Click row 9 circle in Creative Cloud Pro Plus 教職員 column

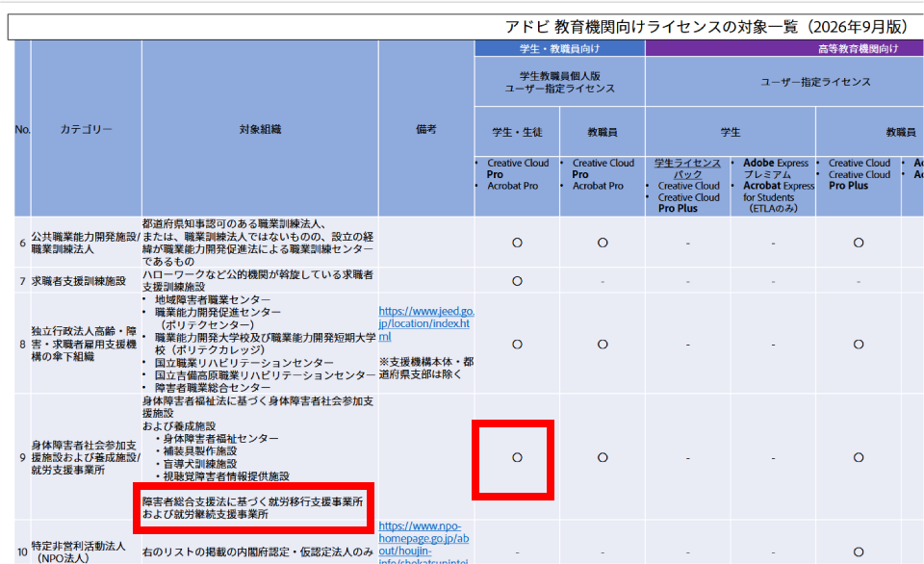pyautogui.click(x=859, y=457)
